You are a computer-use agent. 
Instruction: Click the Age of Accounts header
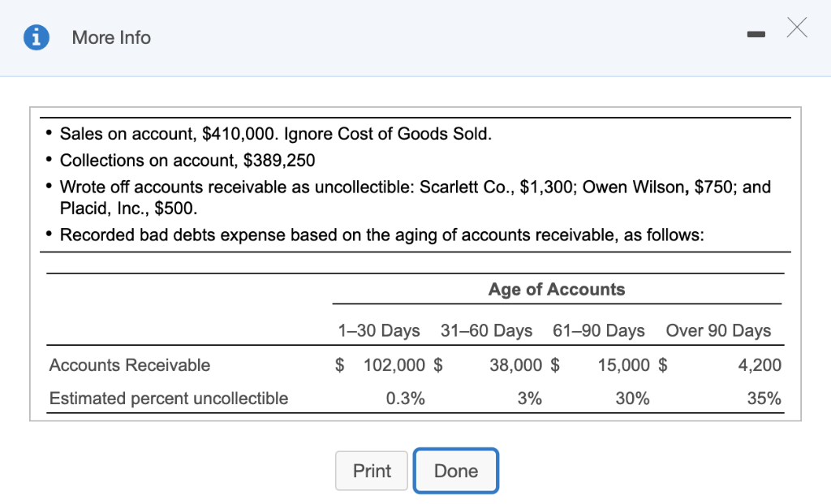tap(557, 290)
